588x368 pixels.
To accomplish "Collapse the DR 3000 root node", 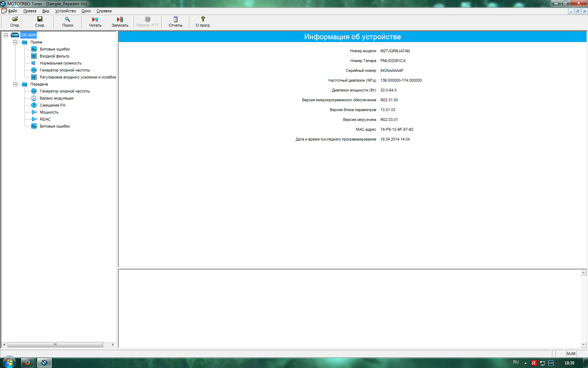I will click(x=6, y=35).
